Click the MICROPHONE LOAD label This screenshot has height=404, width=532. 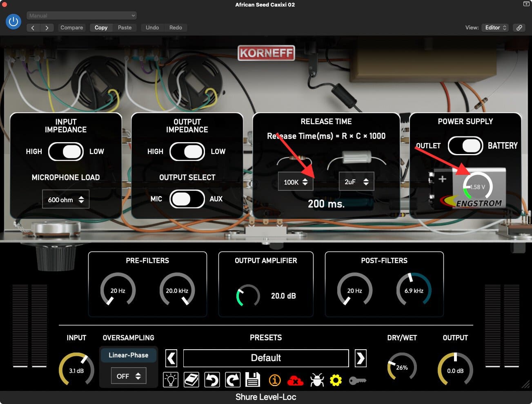click(x=66, y=177)
